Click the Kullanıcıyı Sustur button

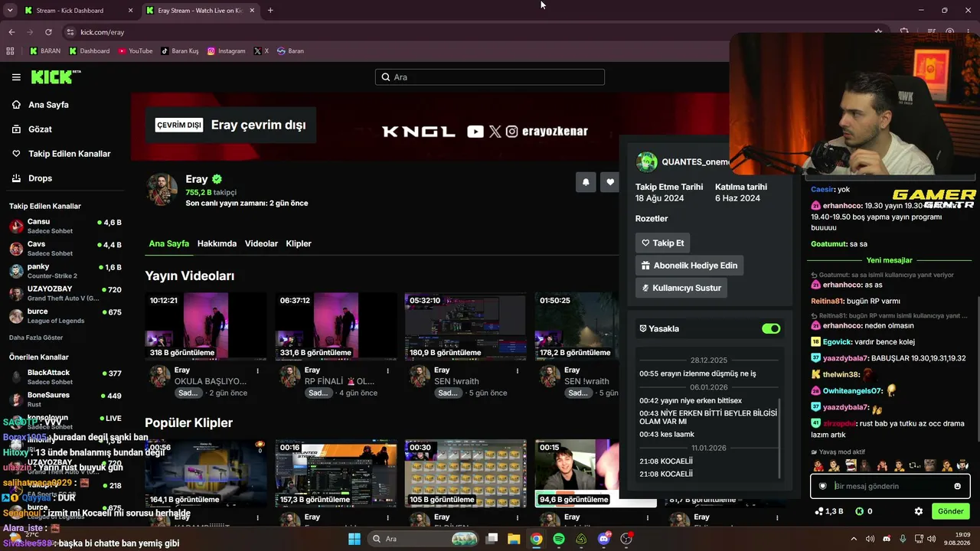click(x=681, y=289)
